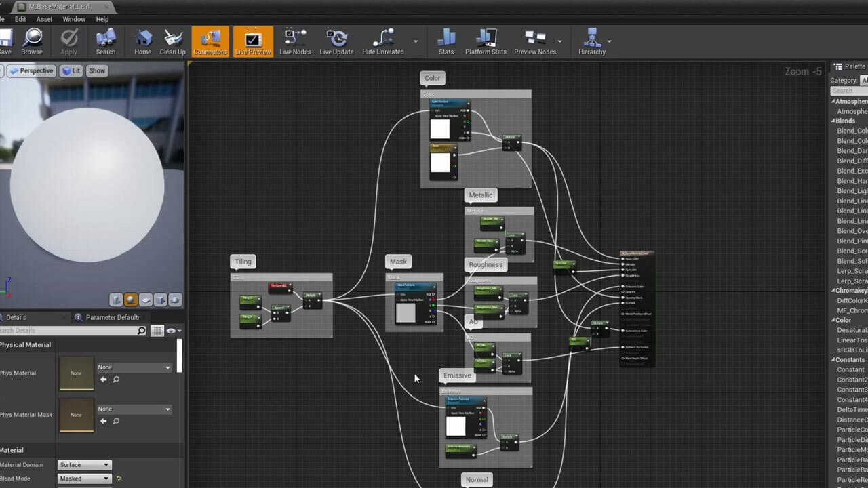Screen dimensions: 868x488
Task: Open the Blend Mode dropdown set to Masked
Action: (x=84, y=479)
